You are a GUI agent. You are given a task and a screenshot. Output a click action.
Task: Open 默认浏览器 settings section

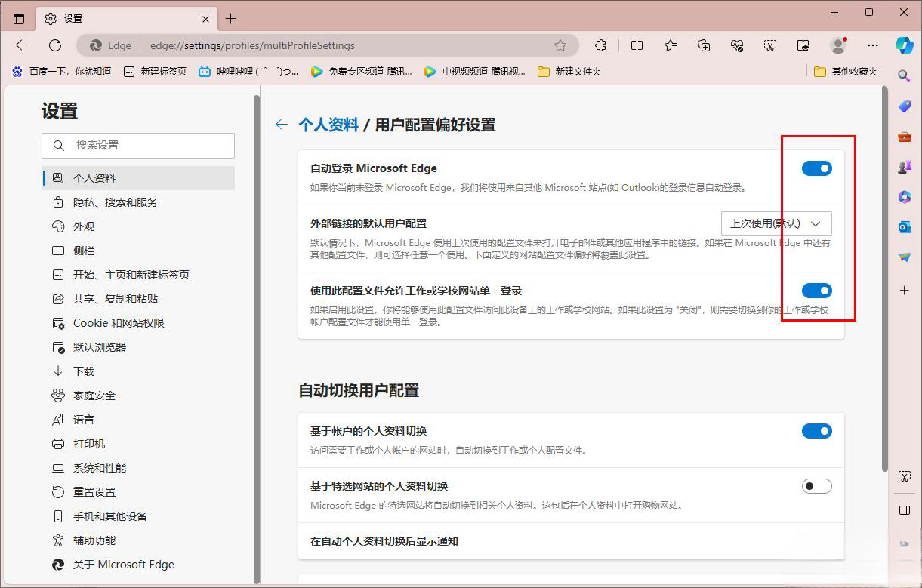tap(139, 347)
